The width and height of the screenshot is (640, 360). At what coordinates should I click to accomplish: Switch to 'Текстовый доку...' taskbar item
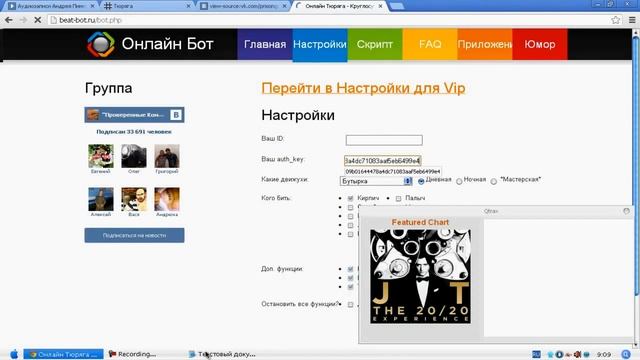[x=222, y=354]
